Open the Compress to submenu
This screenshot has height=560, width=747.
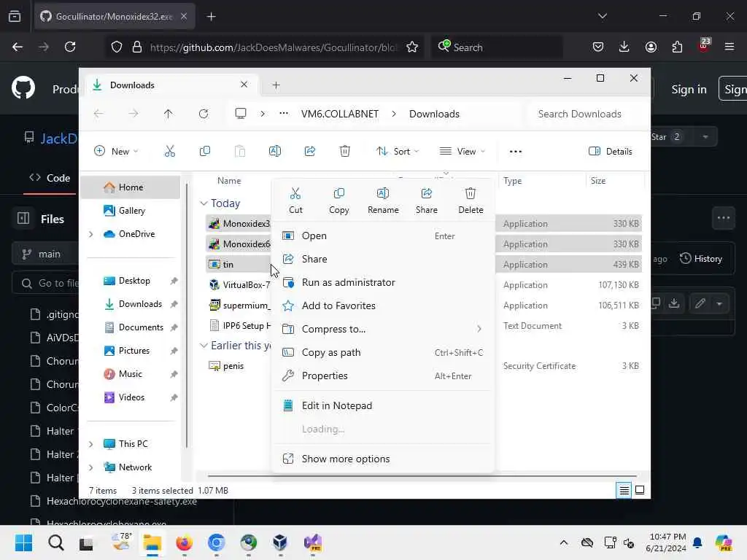382,329
